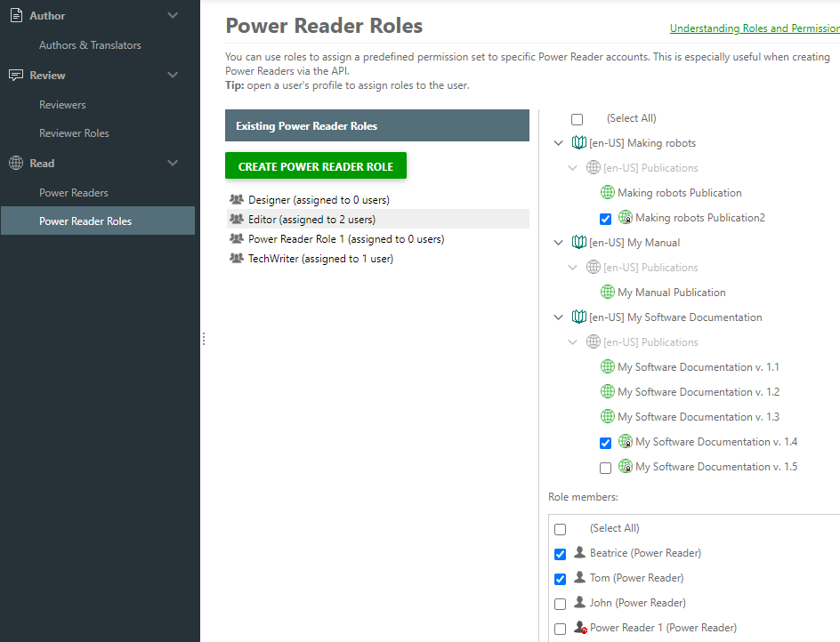
Task: Click the globe icon beside My Software Documentation v. 1.1
Action: tap(608, 366)
